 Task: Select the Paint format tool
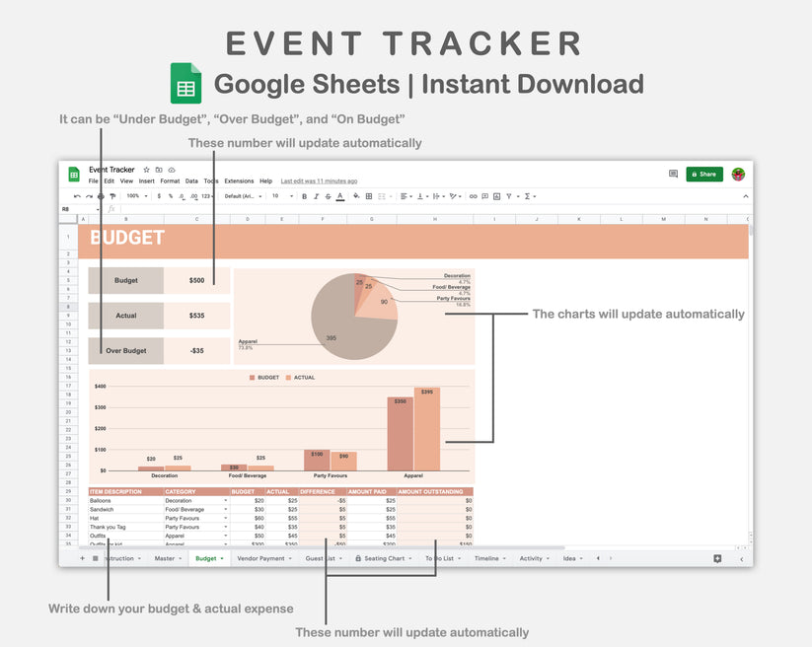pyautogui.click(x=112, y=196)
